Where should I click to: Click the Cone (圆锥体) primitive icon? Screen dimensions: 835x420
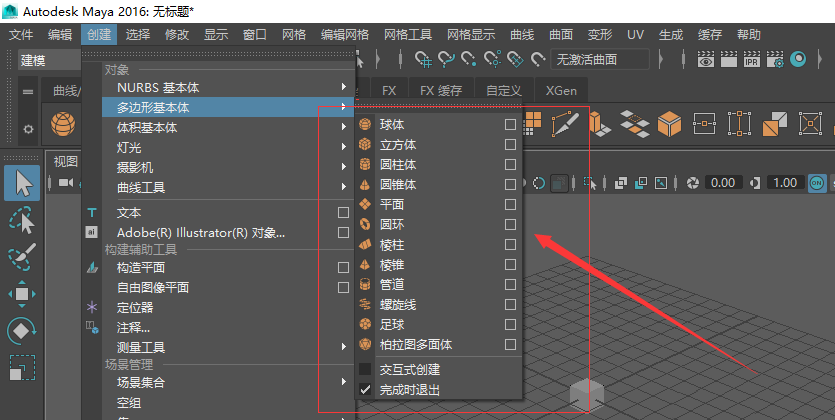click(365, 184)
